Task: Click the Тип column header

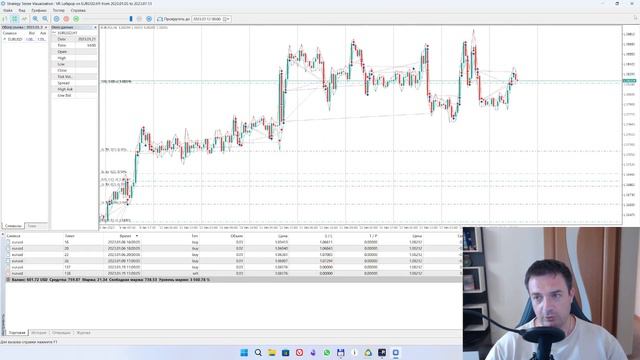Action: pyautogui.click(x=195, y=236)
